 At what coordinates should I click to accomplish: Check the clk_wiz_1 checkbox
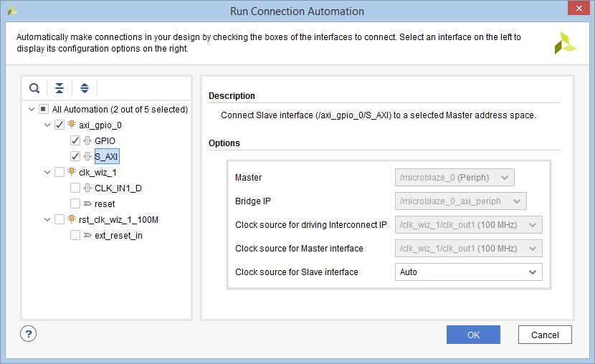coord(59,172)
